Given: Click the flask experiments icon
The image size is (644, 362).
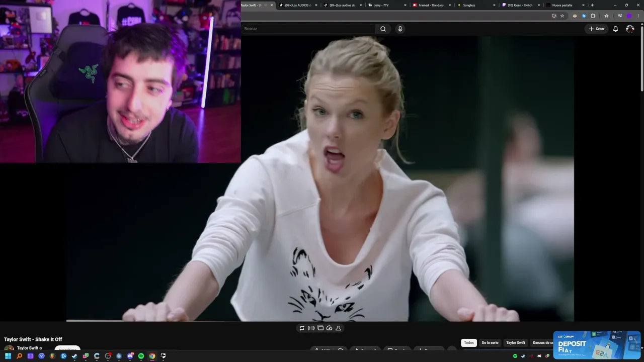Looking at the screenshot, I should (338, 328).
